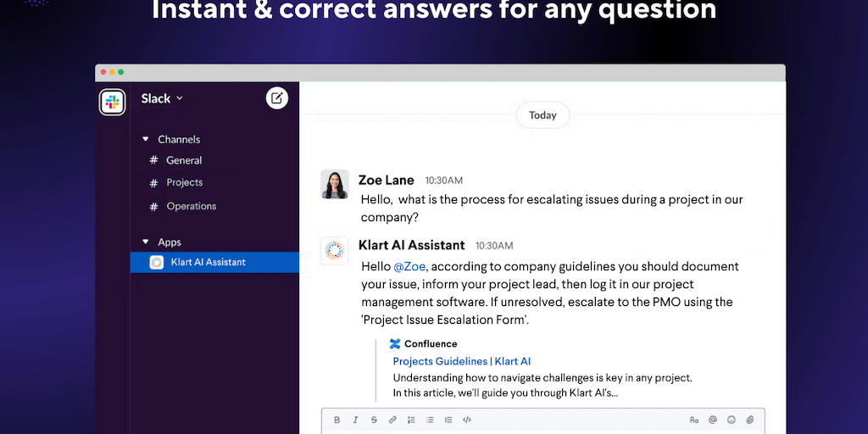Image resolution: width=868 pixels, height=434 pixels.
Task: Insert a numbered list in composer
Action: 411,420
